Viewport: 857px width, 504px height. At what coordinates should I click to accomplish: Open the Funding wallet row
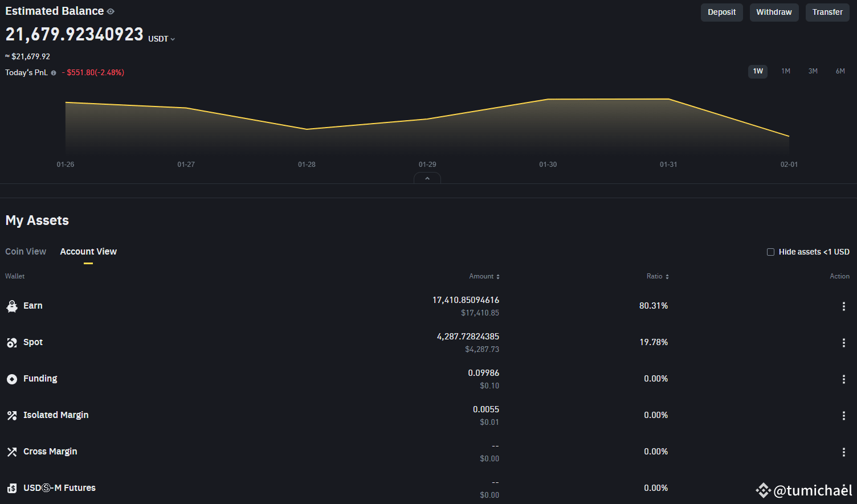[427, 379]
